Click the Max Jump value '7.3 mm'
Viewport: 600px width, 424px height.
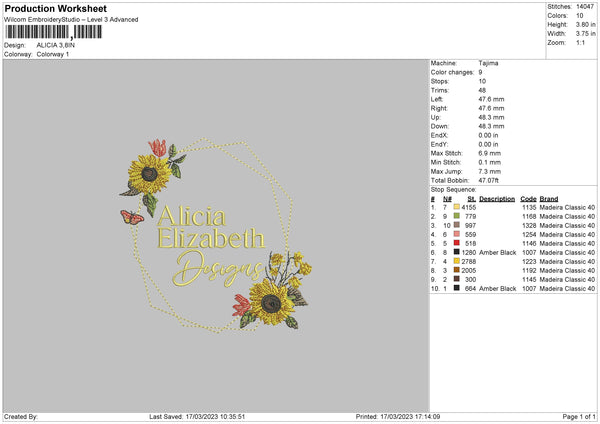pos(489,171)
